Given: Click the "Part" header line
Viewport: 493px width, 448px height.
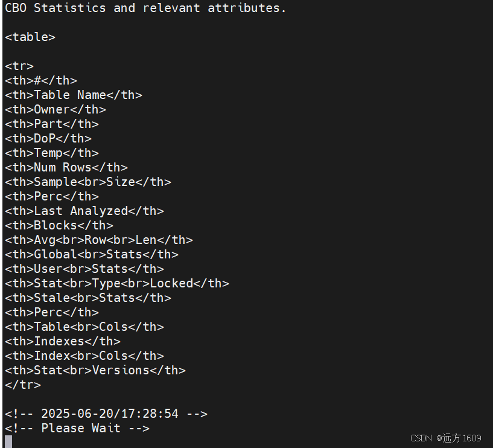Looking at the screenshot, I should (52, 124).
